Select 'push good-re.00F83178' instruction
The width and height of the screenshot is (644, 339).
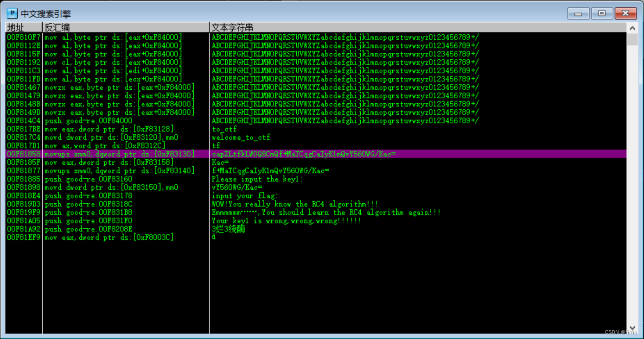click(x=89, y=195)
